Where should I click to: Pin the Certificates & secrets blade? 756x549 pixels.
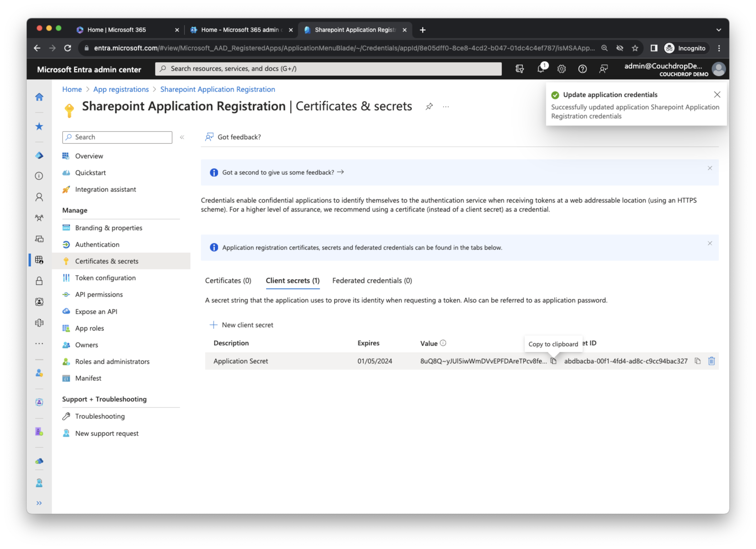coord(429,107)
